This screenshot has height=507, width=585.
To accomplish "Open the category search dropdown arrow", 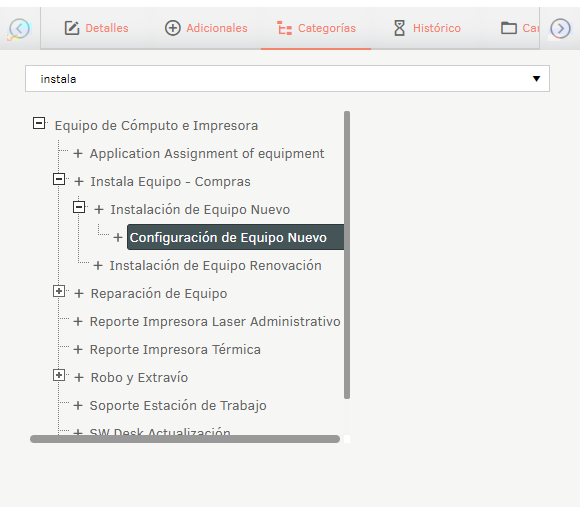I will [x=536, y=79].
